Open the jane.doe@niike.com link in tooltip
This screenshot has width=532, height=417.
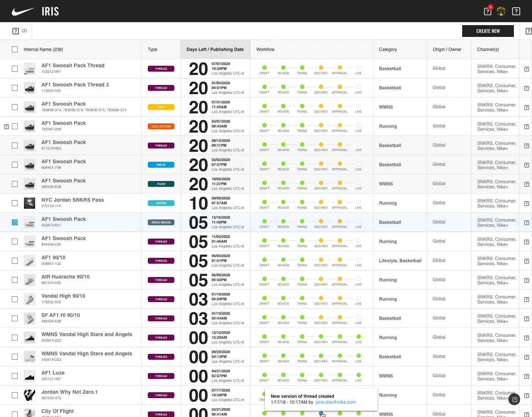point(335,402)
